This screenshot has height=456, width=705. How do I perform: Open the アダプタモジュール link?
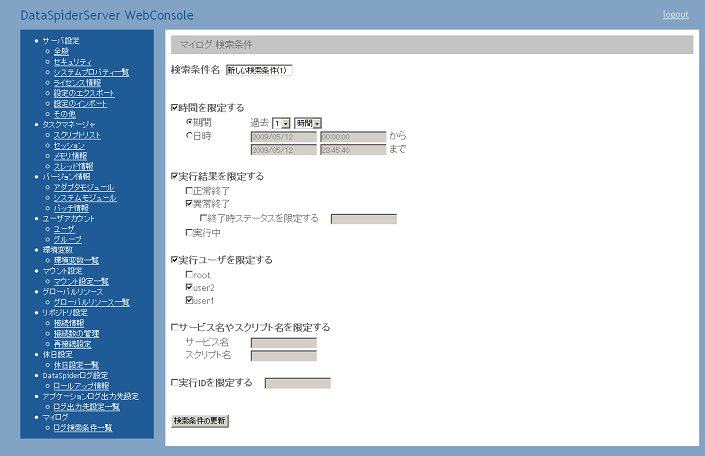(84, 187)
